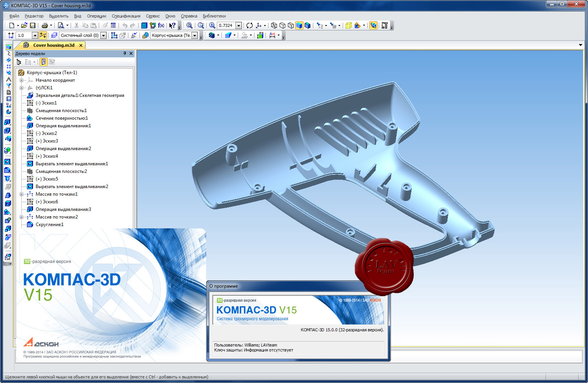
Task: Open the cursor step 1.0 dropdown
Action: (35, 35)
